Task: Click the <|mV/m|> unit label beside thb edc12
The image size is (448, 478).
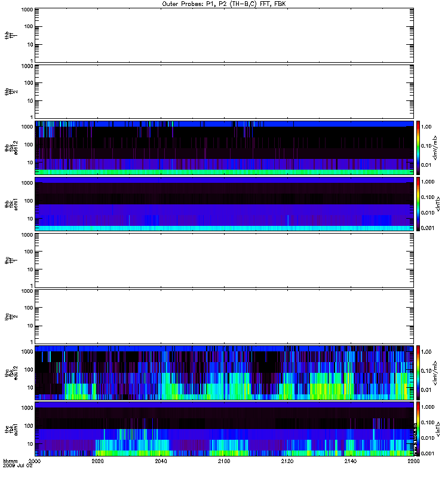Action: [x=435, y=148]
